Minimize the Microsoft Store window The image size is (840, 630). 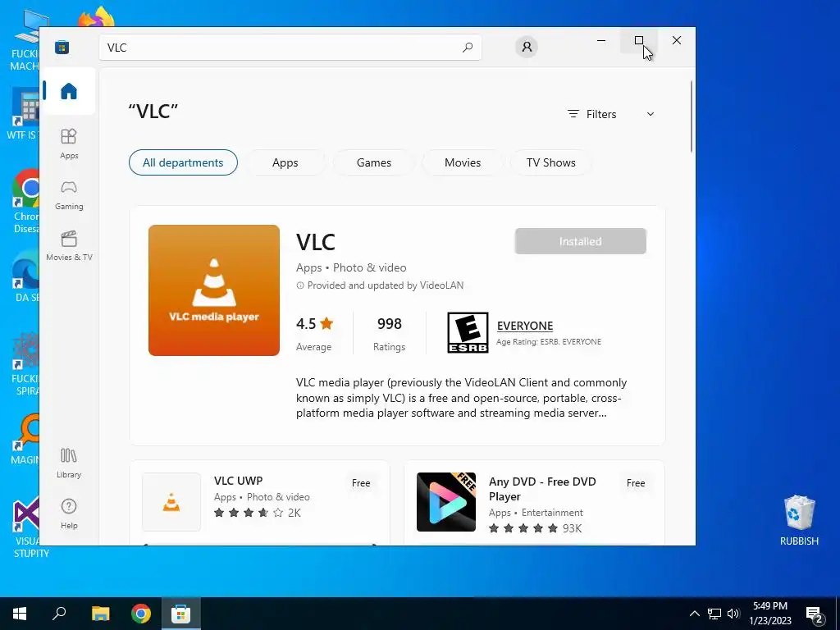click(x=601, y=40)
